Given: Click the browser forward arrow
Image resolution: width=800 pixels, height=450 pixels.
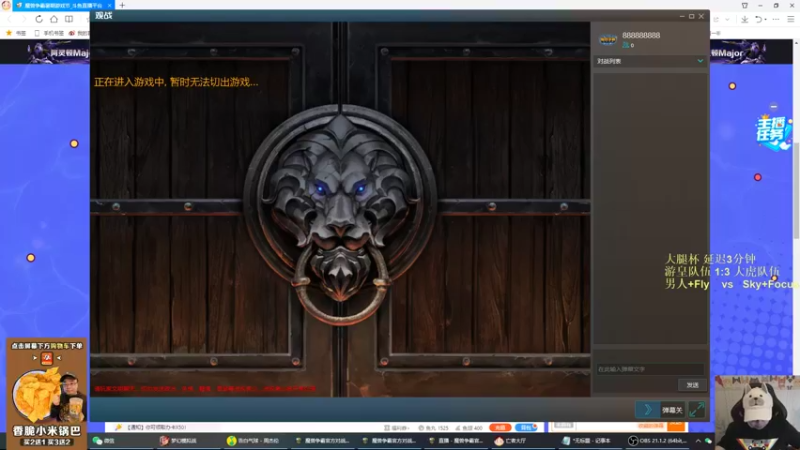Looking at the screenshot, I should tap(23, 19).
